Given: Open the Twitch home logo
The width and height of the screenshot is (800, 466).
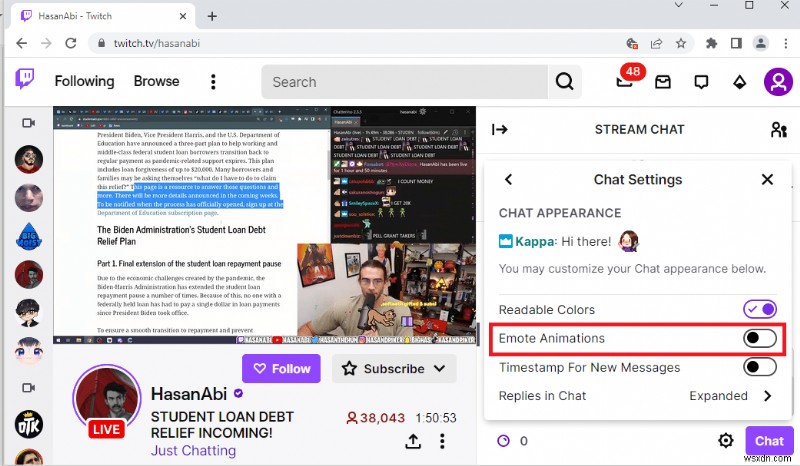Looking at the screenshot, I should (24, 79).
